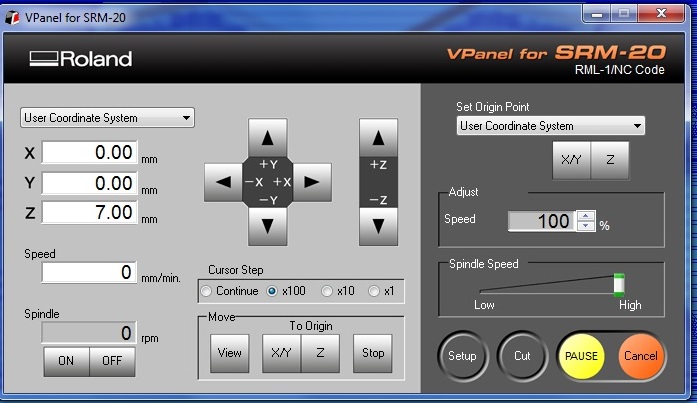Set X/Y origin point

(x=572, y=160)
